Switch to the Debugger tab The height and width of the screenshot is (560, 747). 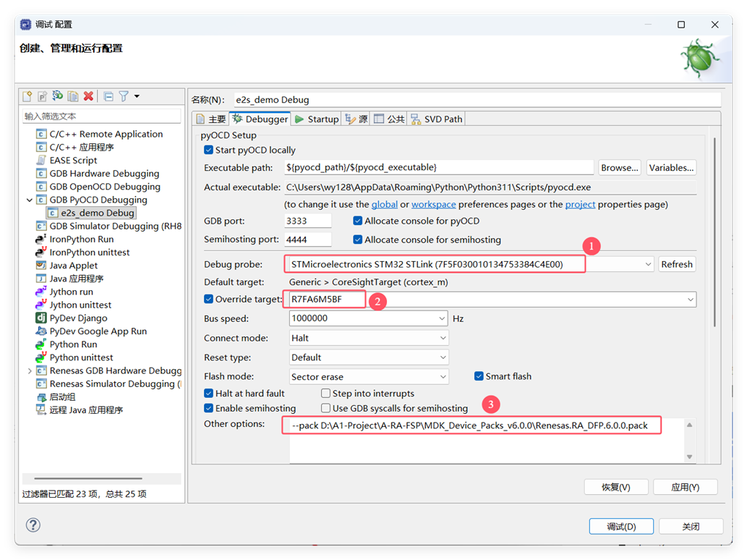tap(260, 119)
